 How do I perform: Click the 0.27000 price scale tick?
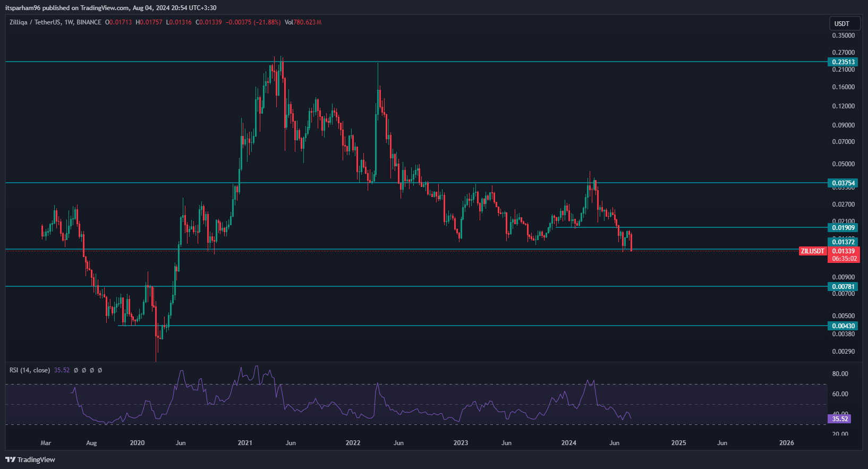click(844, 53)
